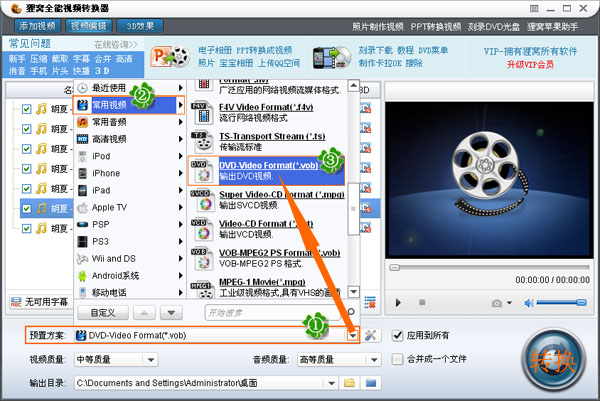This screenshot has height=401, width=600.
Task: Select Wii and DS menu category
Action: point(129,259)
